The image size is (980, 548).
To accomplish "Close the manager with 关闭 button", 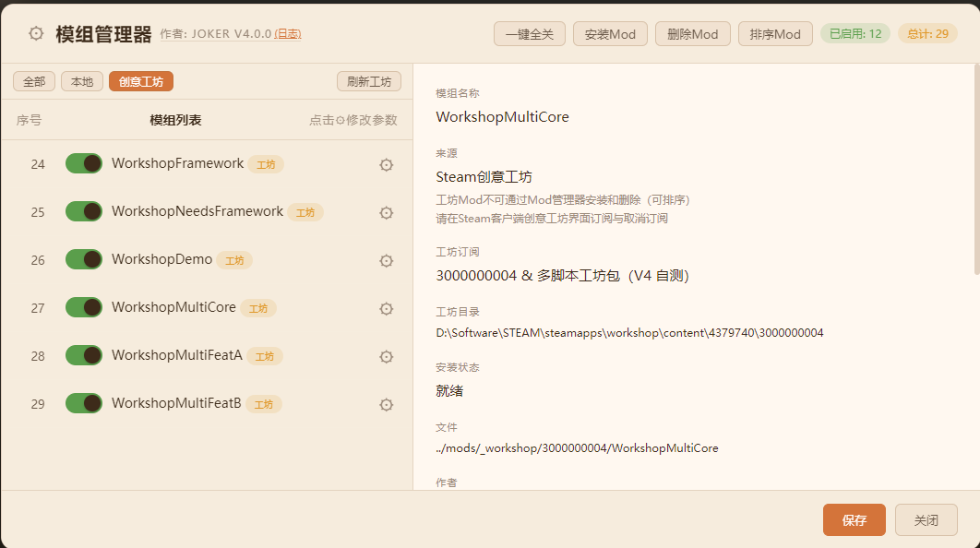I will [926, 520].
